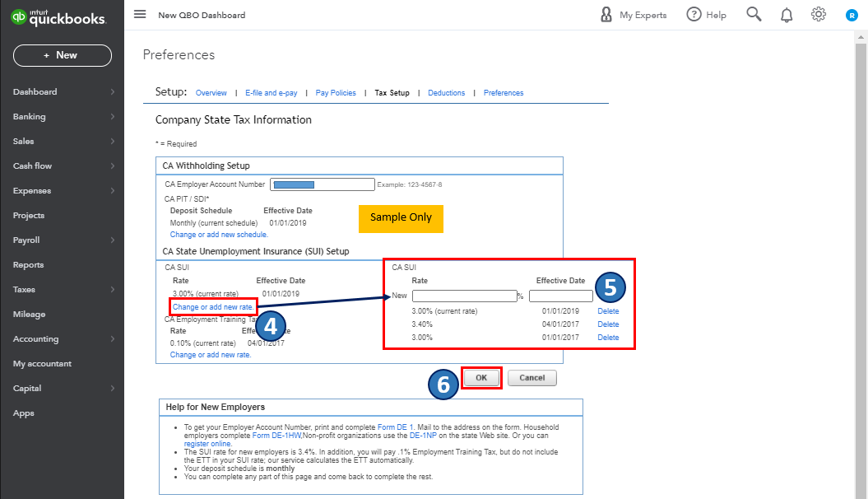This screenshot has height=499, width=868.
Task: Open the search magnifier icon
Action: (754, 15)
